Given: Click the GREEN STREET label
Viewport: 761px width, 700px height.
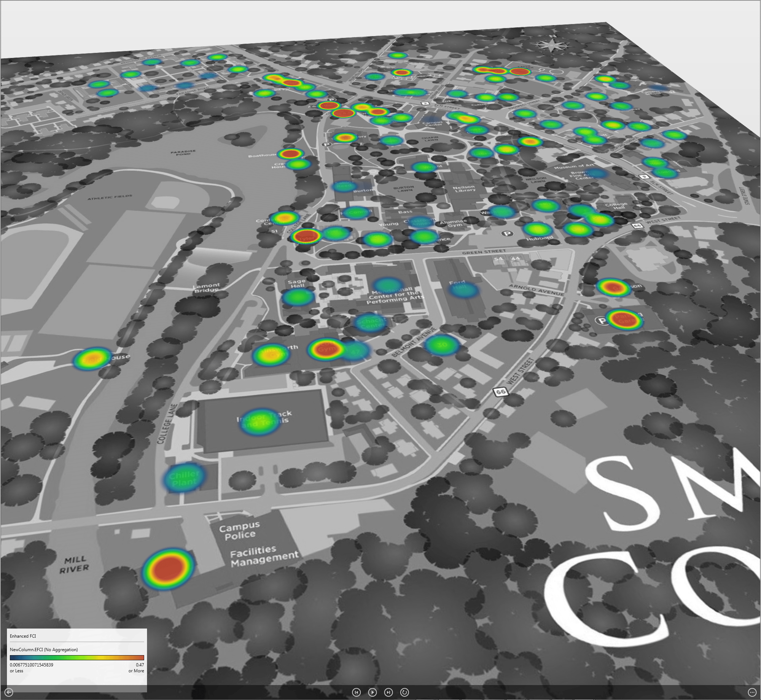Looking at the screenshot, I should (x=484, y=251).
